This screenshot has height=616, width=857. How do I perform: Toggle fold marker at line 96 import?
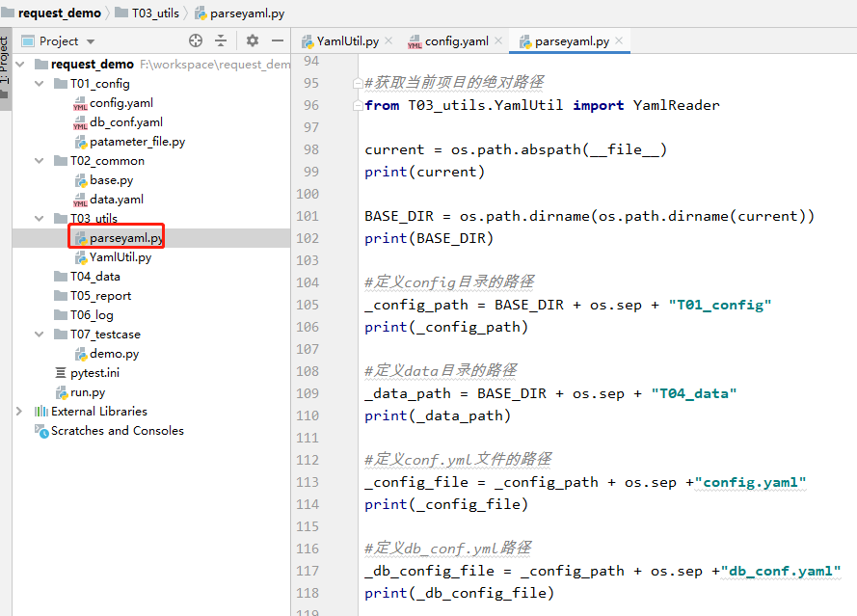358,105
